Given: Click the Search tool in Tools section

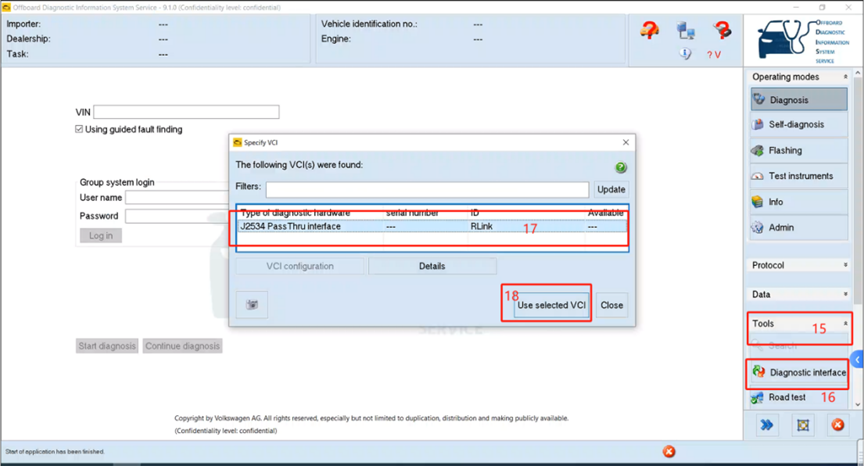Looking at the screenshot, I should pos(799,346).
